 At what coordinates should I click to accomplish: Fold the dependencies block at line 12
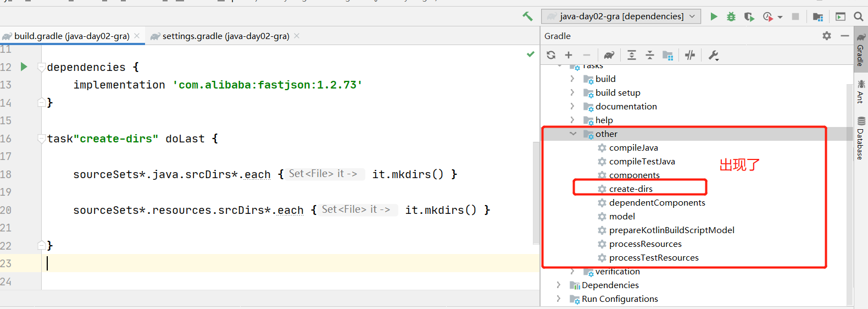pos(41,67)
